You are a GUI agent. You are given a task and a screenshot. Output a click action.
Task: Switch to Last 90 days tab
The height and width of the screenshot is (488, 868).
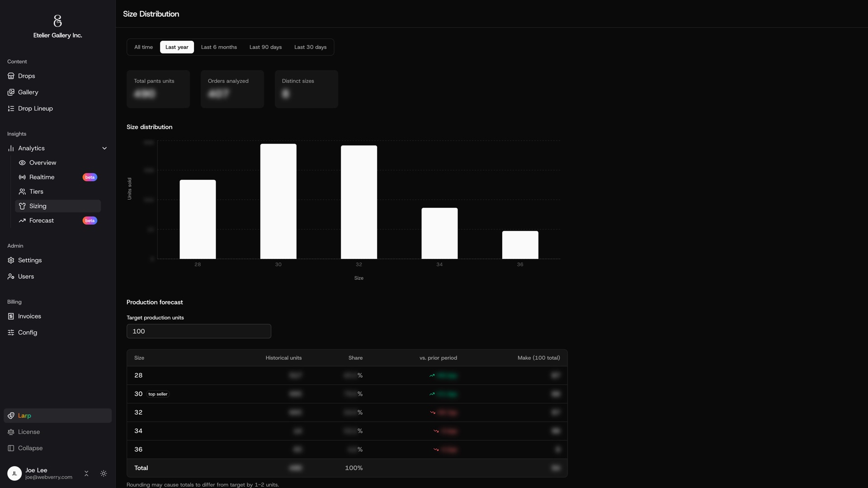coord(265,47)
